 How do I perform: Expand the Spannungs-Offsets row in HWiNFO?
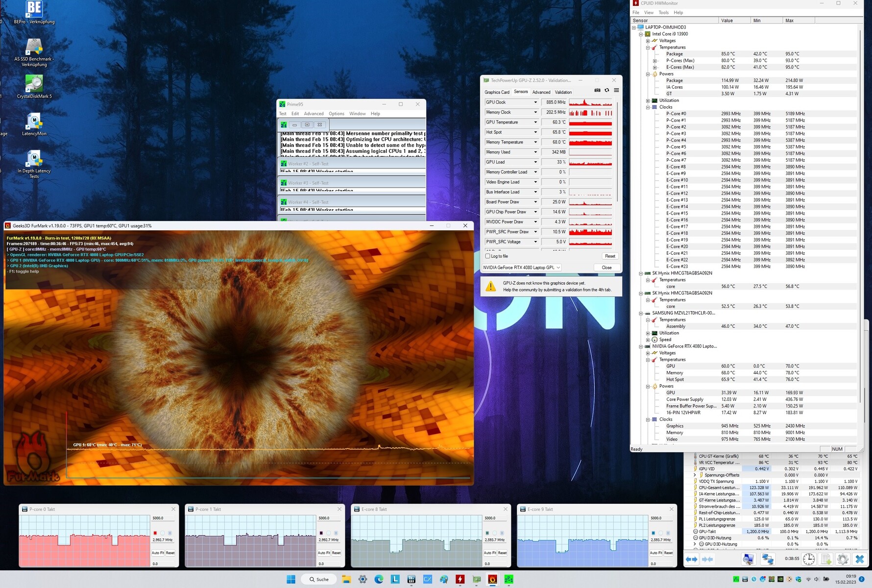[x=695, y=475]
